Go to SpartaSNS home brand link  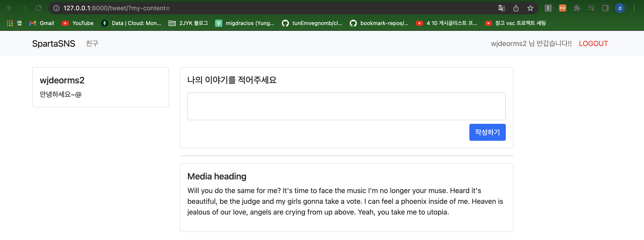coord(53,44)
